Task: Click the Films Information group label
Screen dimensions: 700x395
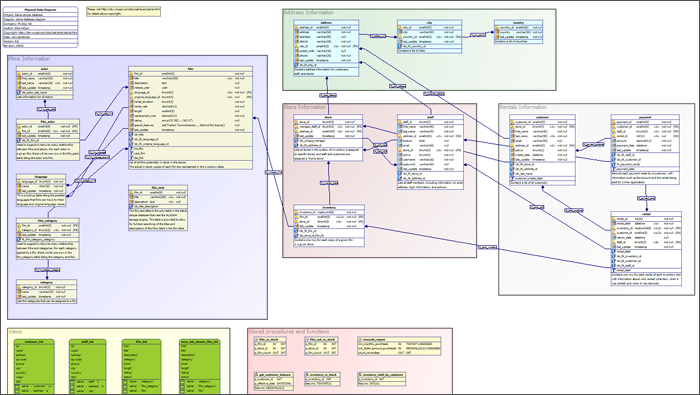Action: [29, 59]
